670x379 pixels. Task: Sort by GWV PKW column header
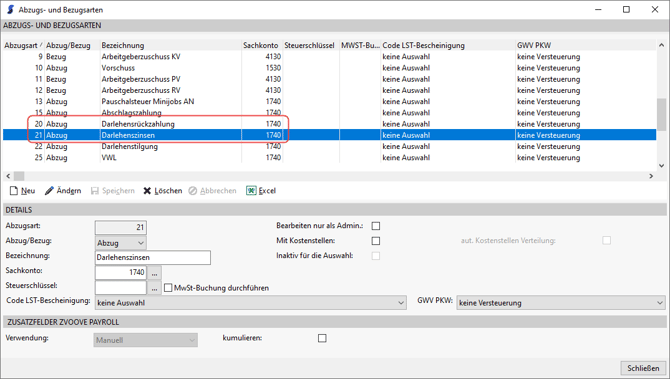[585, 45]
